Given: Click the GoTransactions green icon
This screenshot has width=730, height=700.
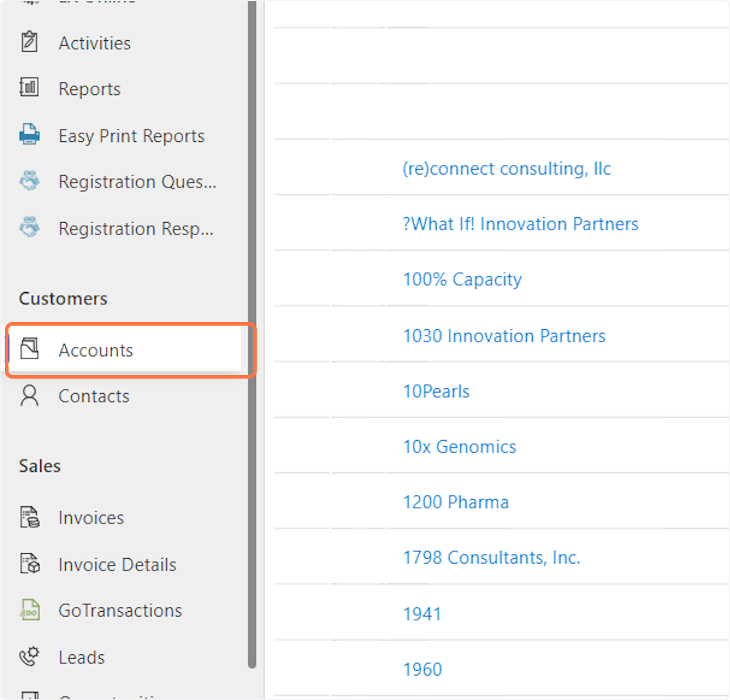Looking at the screenshot, I should click(x=29, y=610).
